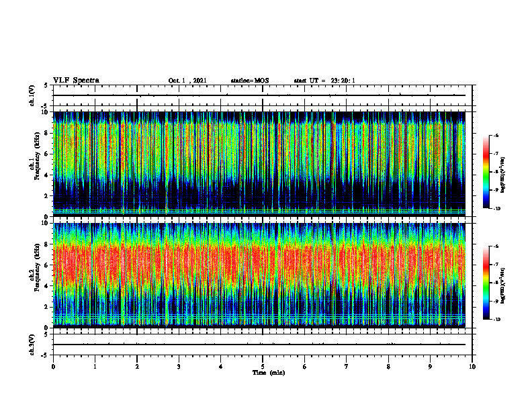Click the ch.2 frequency tick label "4"
The image size is (532, 411).
[47, 286]
